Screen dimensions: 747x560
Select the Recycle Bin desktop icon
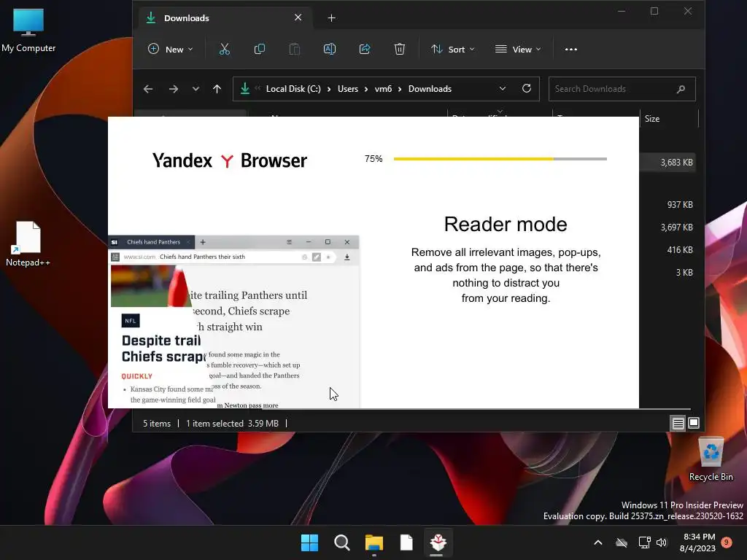[x=711, y=459]
